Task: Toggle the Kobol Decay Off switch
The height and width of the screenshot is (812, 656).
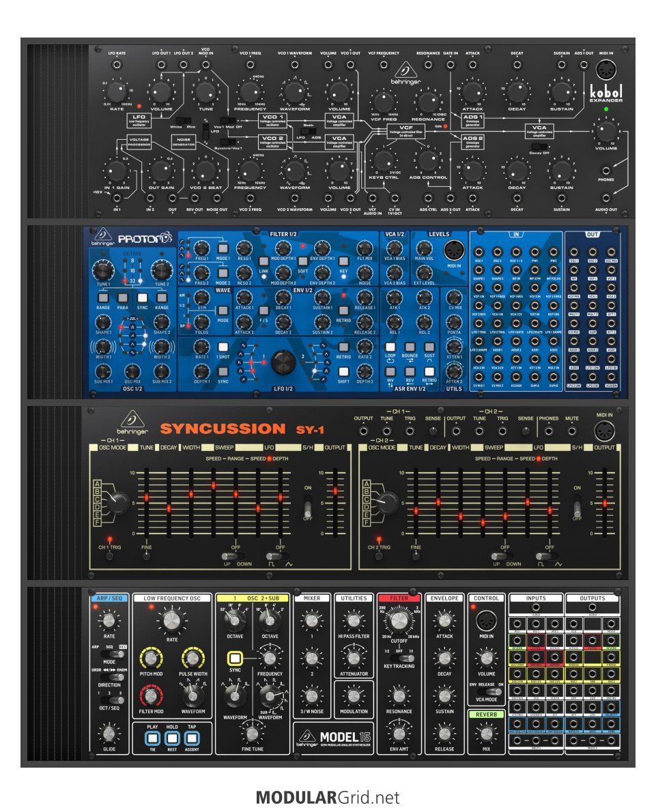Action: click(539, 147)
